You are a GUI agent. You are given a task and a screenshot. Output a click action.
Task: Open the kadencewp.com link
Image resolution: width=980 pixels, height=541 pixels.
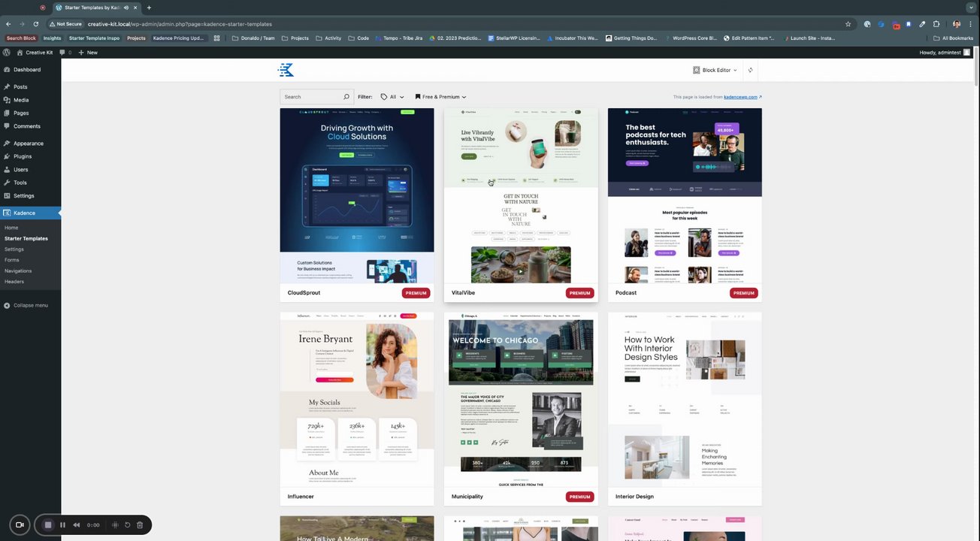(743, 97)
